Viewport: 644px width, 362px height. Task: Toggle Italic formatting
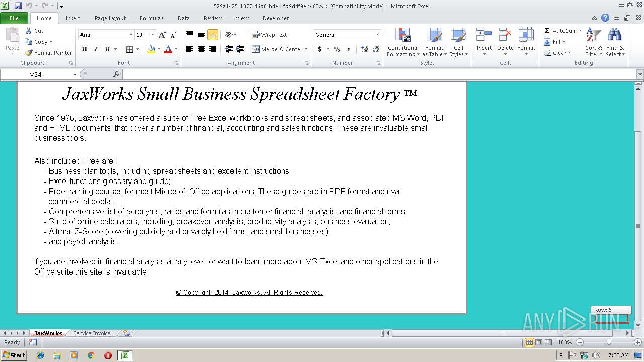[96, 49]
